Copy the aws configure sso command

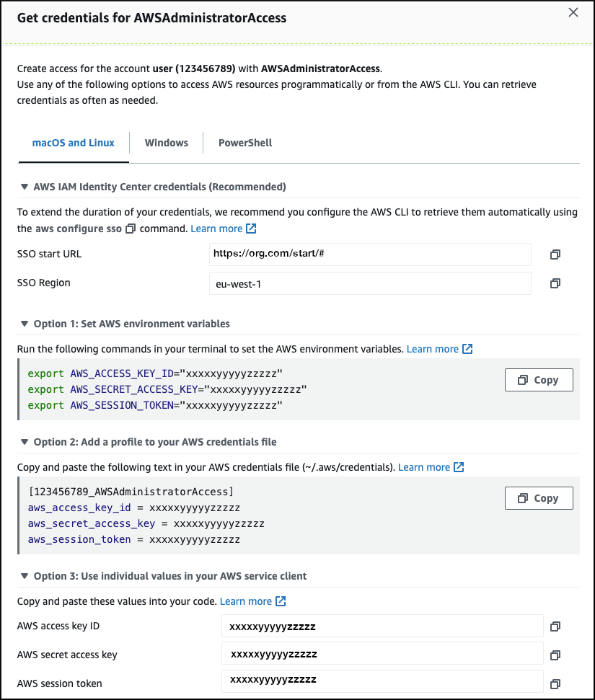point(131,229)
